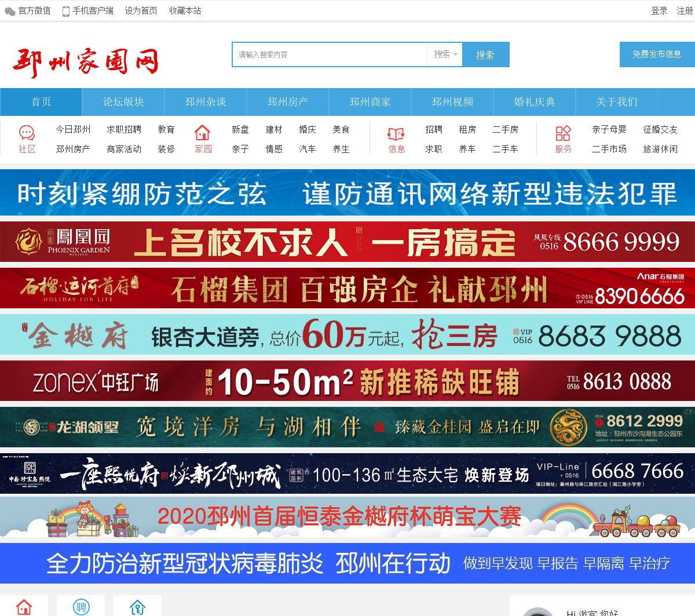The width and height of the screenshot is (695, 616).
Task: Open the 全力防治新型冠状病毒肺炎 banner
Action: click(348, 563)
